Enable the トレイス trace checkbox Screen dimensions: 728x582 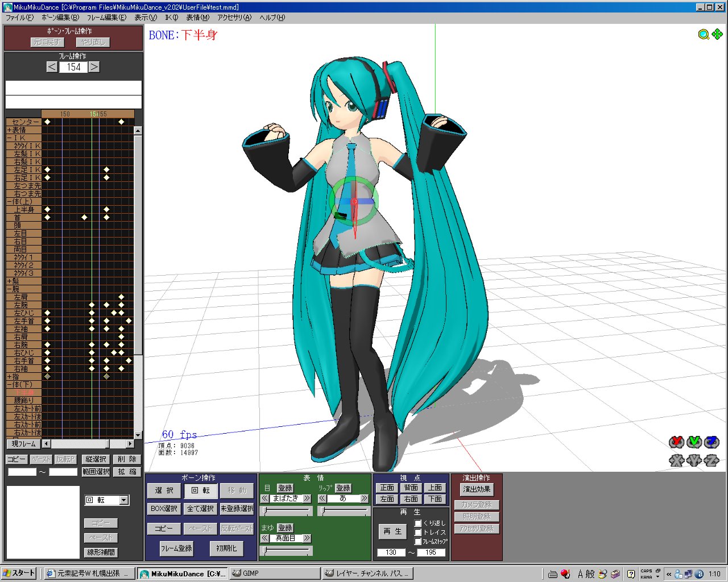(418, 533)
